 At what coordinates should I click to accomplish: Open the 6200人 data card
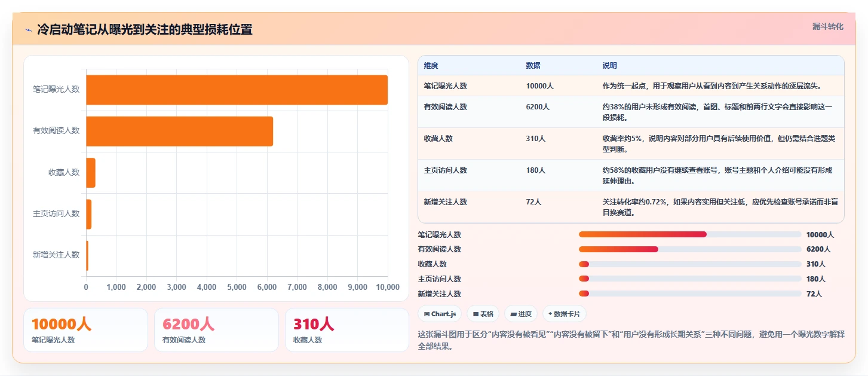point(216,330)
